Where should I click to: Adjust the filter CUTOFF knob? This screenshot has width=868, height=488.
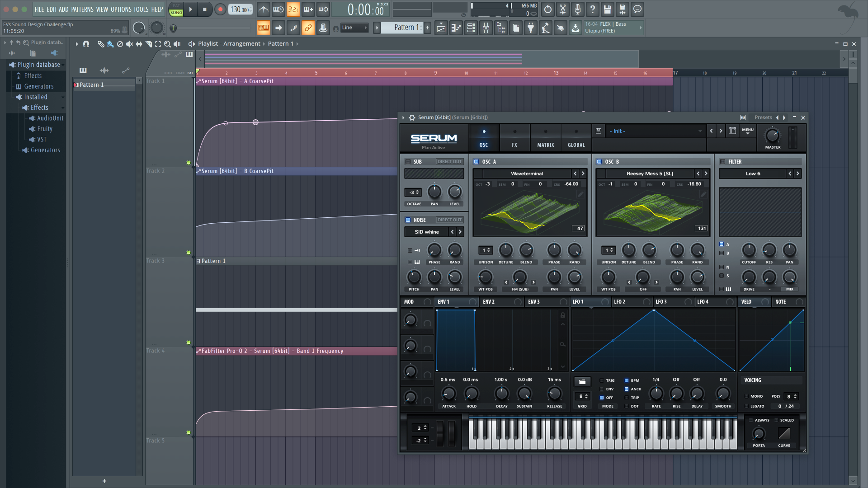(x=749, y=250)
